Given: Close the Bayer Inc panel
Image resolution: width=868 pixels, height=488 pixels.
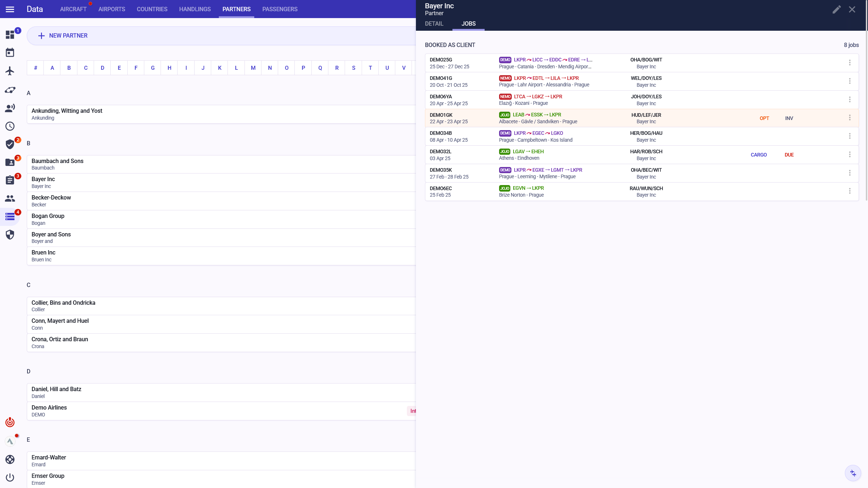Looking at the screenshot, I should tap(852, 9).
